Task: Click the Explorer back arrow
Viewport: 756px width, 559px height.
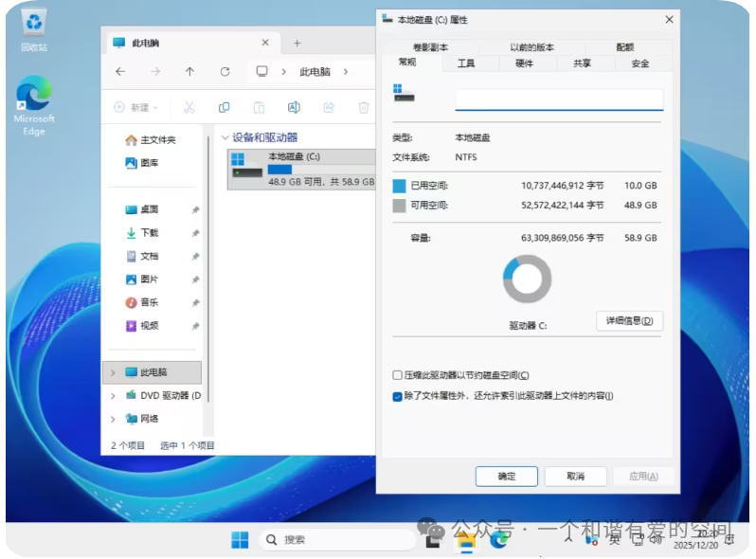Action: [120, 72]
